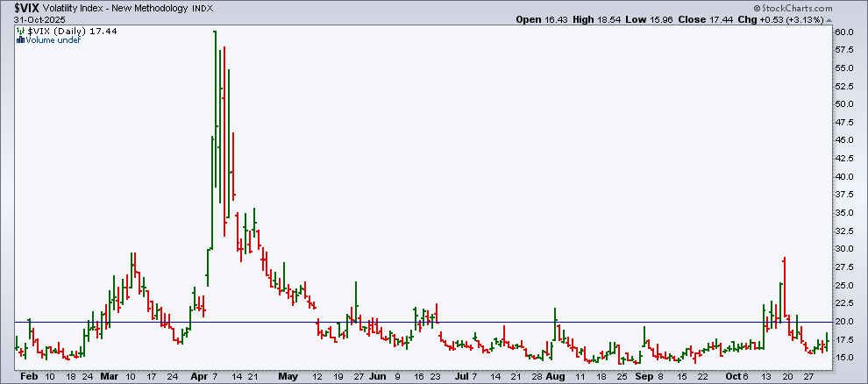The width and height of the screenshot is (868, 384).
Task: Click the May label on the date axis
Action: 288,376
